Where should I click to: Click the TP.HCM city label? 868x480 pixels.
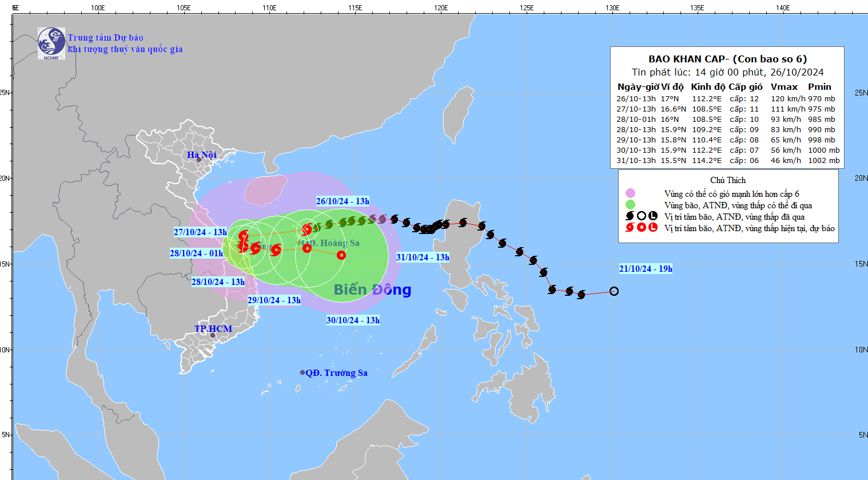[213, 328]
